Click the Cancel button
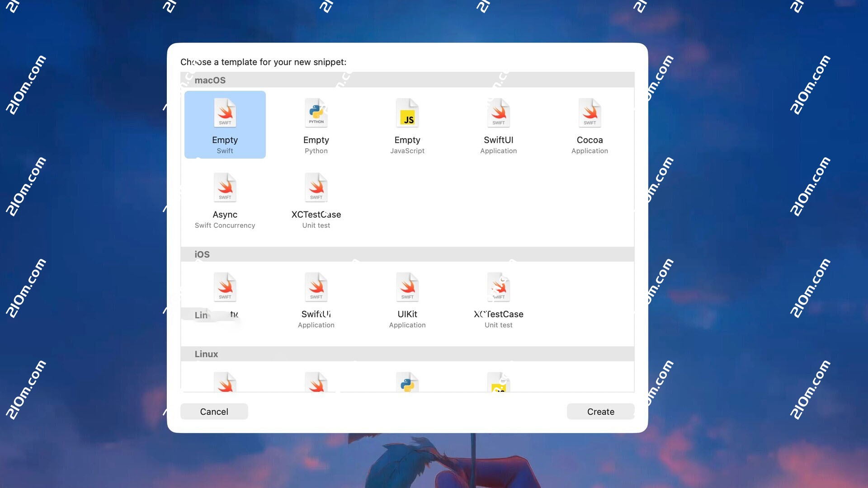The height and width of the screenshot is (488, 868). coord(214,412)
